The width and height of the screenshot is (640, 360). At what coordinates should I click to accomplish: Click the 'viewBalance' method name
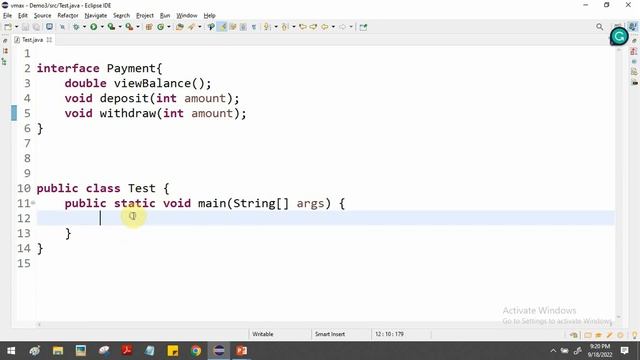[152, 83]
